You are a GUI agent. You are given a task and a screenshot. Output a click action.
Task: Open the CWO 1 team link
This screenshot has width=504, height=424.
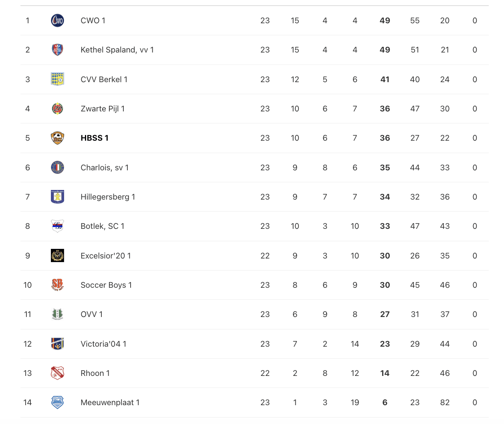[x=93, y=20]
